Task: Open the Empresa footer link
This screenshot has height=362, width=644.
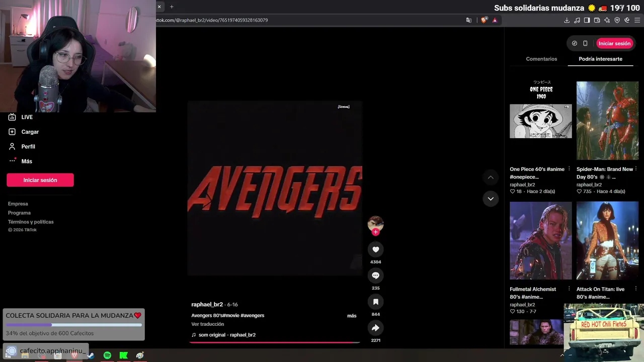Action: (x=18, y=204)
